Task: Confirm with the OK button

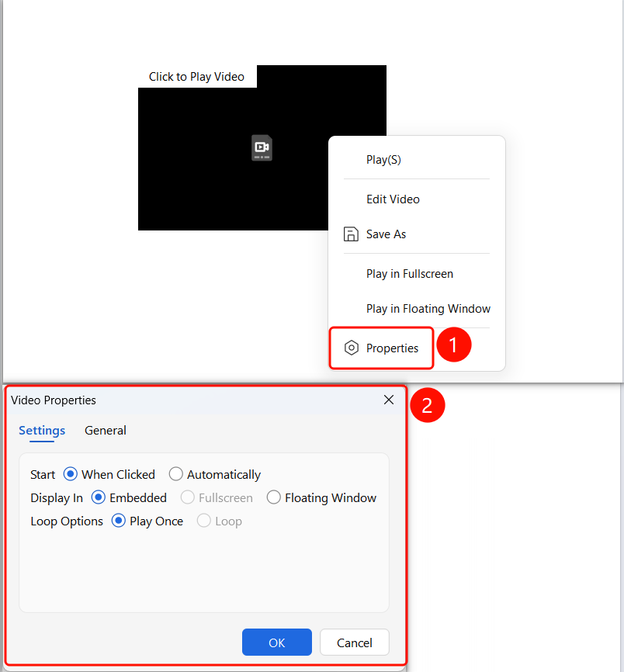Action: 277,642
